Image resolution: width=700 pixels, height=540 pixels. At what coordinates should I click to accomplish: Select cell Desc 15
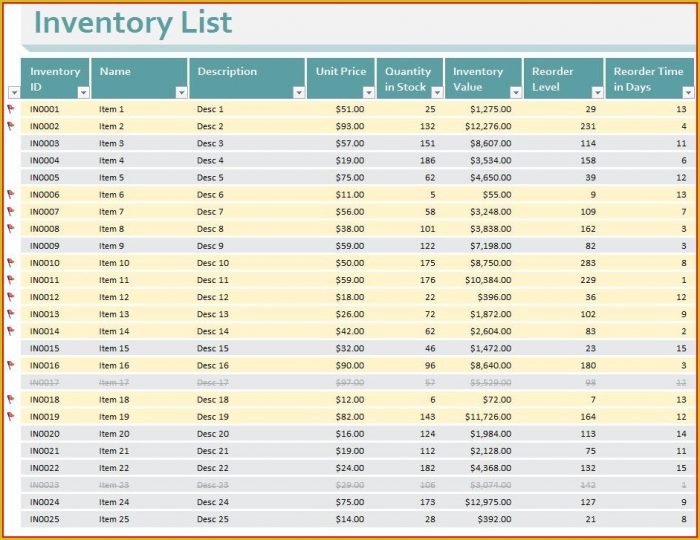coord(212,348)
